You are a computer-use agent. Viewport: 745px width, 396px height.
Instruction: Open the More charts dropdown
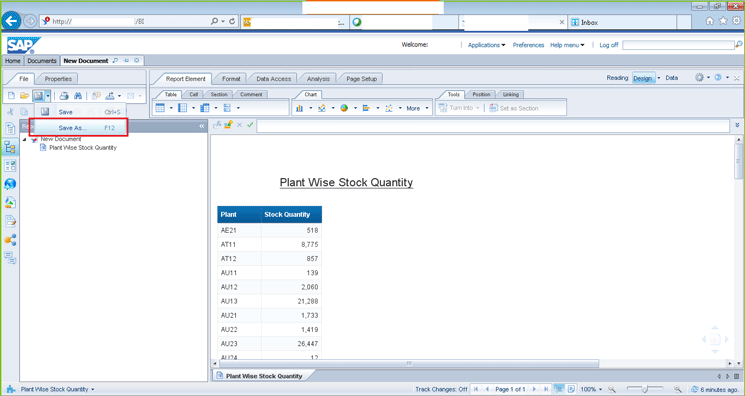418,108
